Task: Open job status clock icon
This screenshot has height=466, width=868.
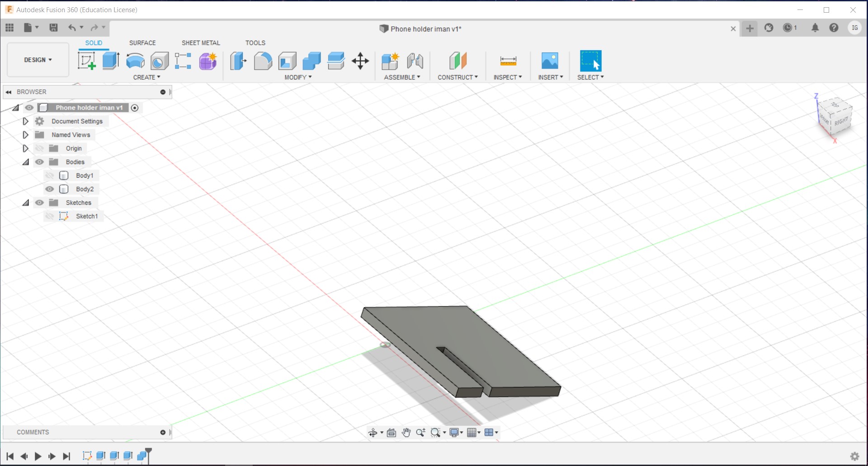Action: click(x=788, y=28)
